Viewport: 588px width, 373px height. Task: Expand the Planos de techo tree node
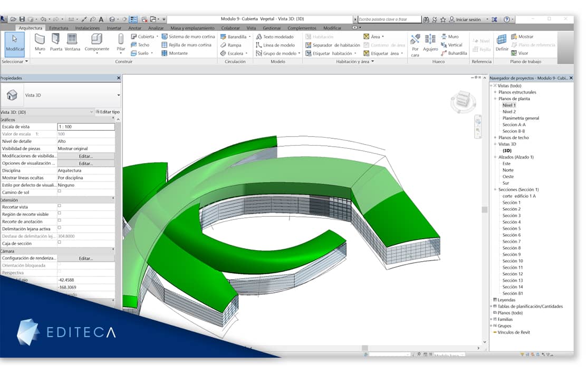click(495, 138)
